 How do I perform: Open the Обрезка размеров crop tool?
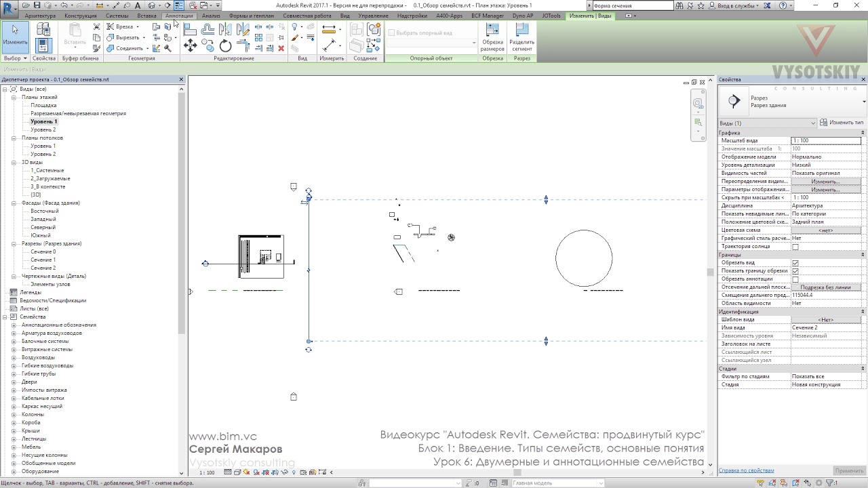click(492, 37)
